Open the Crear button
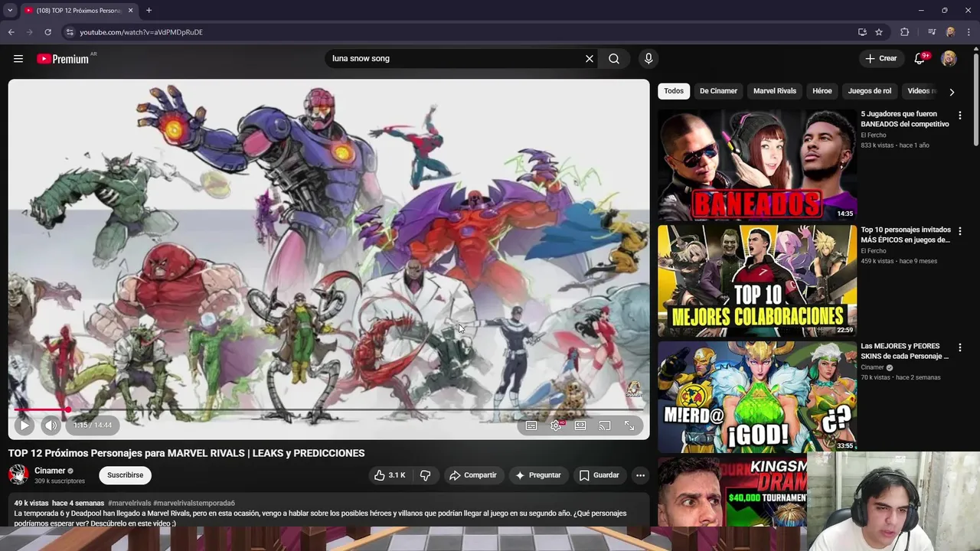 click(881, 58)
